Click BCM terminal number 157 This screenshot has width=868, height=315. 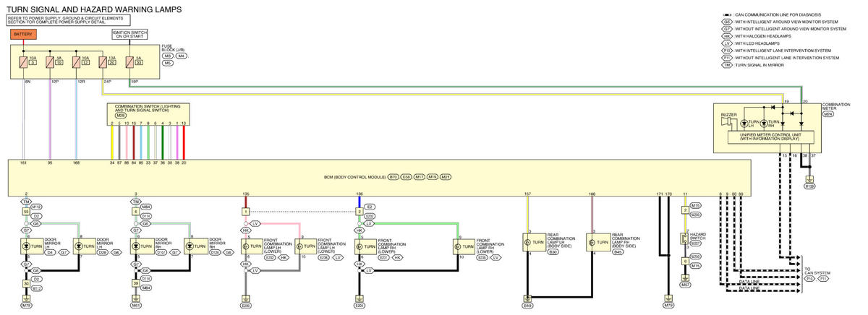(527, 194)
